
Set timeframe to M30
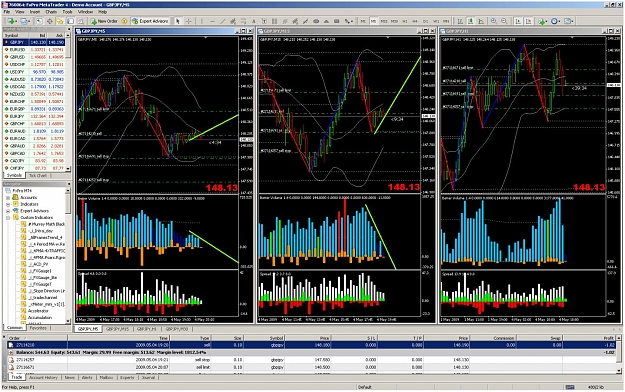(394, 21)
